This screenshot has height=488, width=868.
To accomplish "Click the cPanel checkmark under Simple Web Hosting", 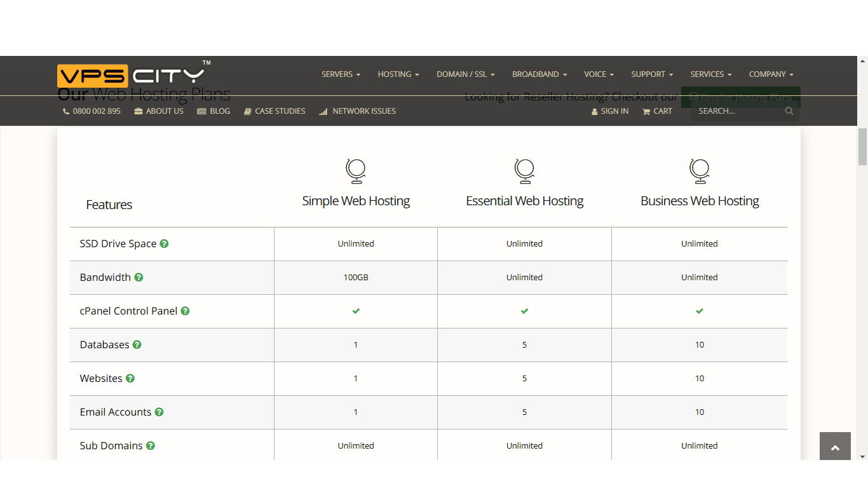I will tap(356, 311).
